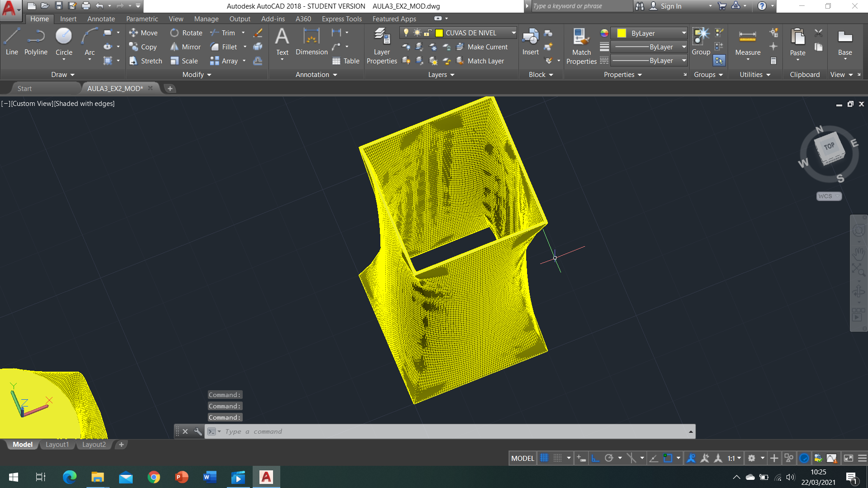Activate the Move tool
This screenshot has width=868, height=488.
point(143,33)
